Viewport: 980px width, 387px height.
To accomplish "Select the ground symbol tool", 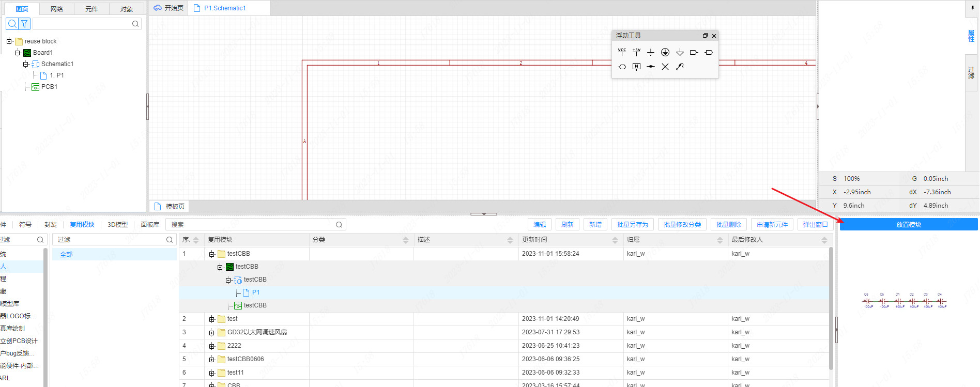I will [651, 52].
